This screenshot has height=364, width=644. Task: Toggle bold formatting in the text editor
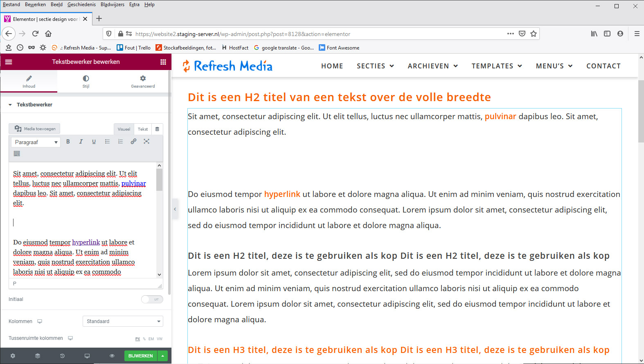68,142
